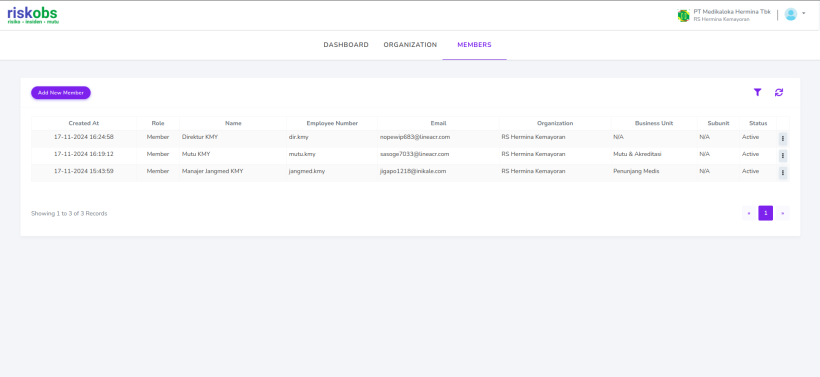Switch to the Organization tab
This screenshot has height=377, width=820.
point(410,45)
